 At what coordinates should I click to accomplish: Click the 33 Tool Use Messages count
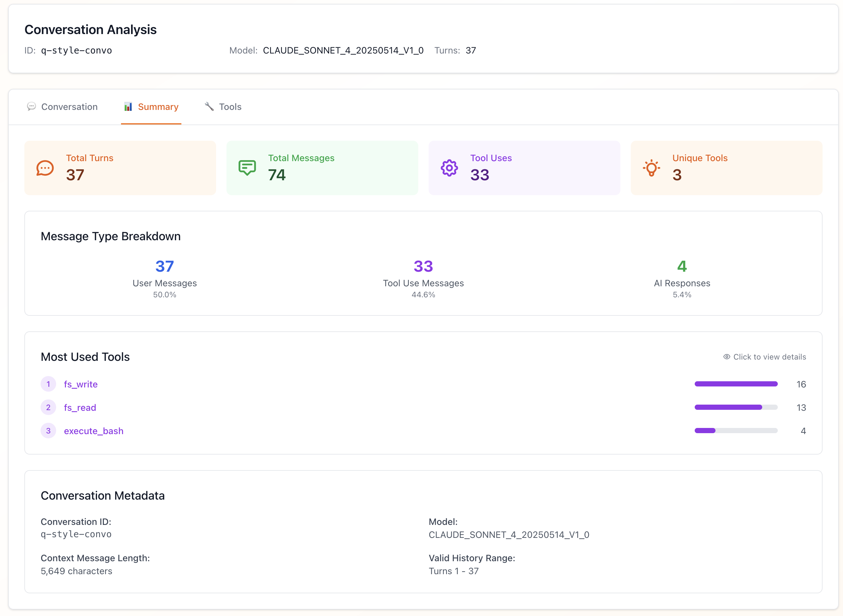coord(423,266)
